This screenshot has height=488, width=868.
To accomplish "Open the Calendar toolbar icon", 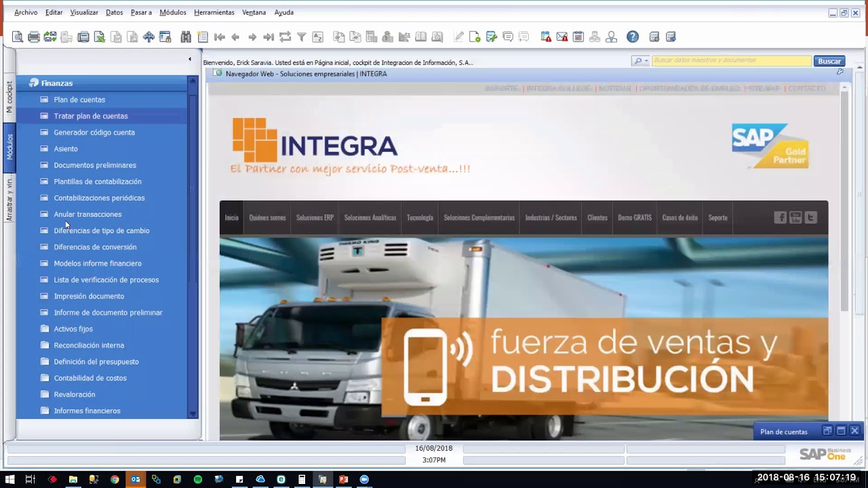I will [x=578, y=37].
